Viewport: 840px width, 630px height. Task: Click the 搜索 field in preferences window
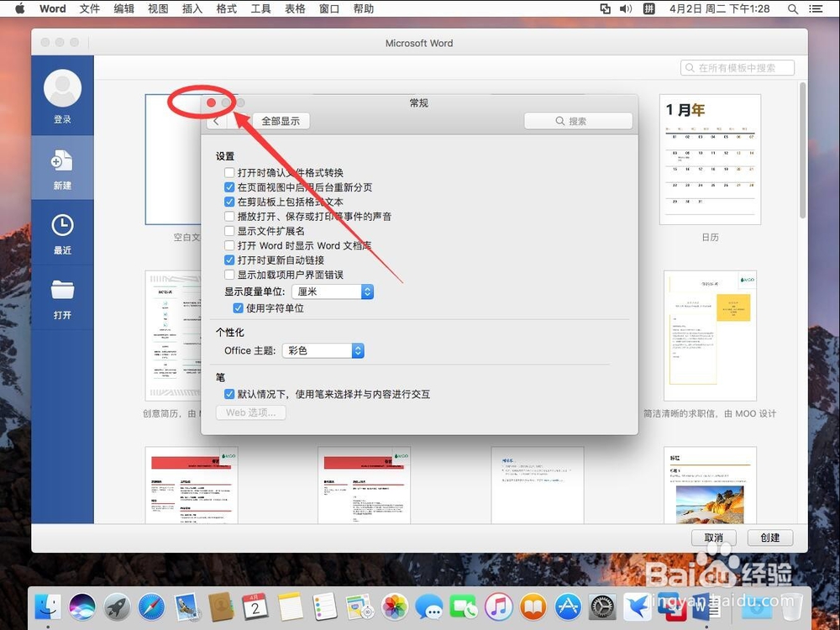coord(578,121)
